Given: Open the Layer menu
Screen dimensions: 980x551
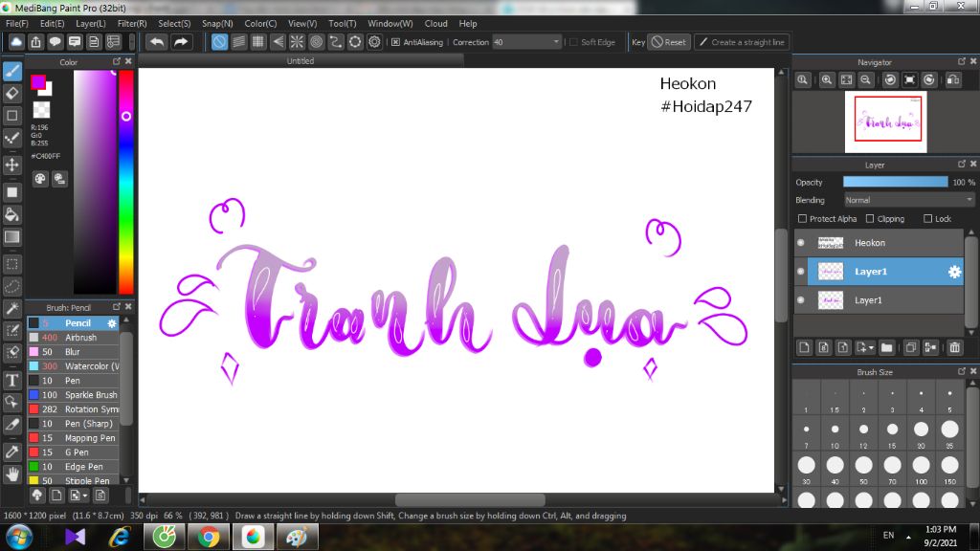Looking at the screenshot, I should pos(91,23).
